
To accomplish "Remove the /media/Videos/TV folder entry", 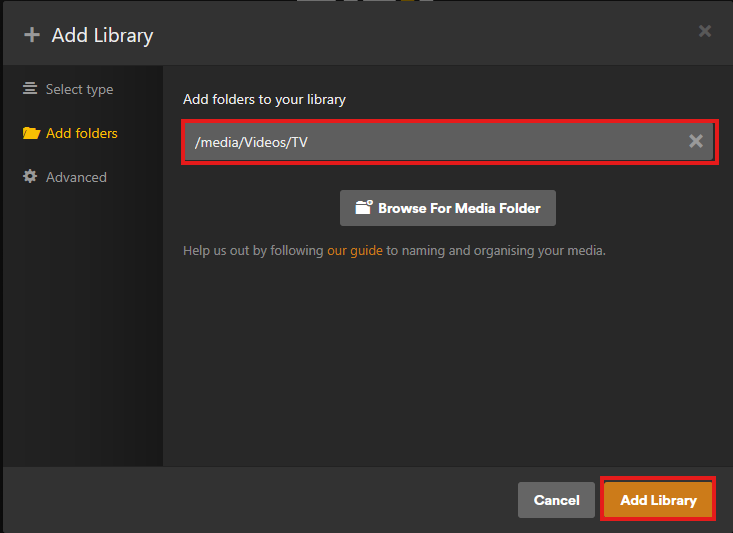I will pos(696,141).
